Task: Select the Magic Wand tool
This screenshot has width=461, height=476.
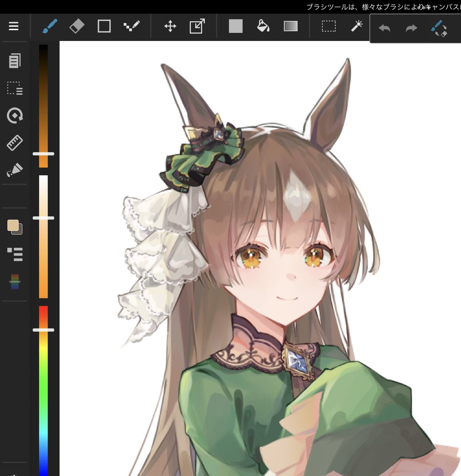Action: 357,27
